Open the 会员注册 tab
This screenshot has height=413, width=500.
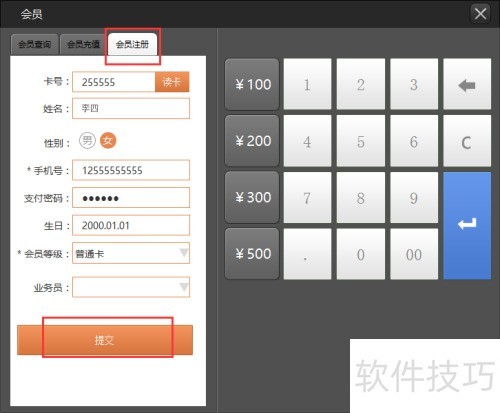132,44
